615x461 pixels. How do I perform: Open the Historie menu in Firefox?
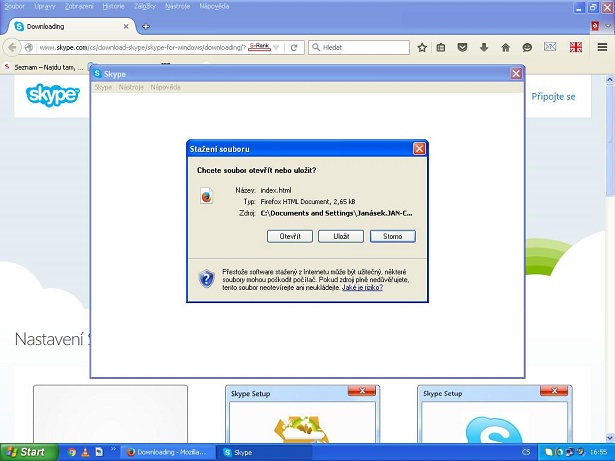(113, 6)
